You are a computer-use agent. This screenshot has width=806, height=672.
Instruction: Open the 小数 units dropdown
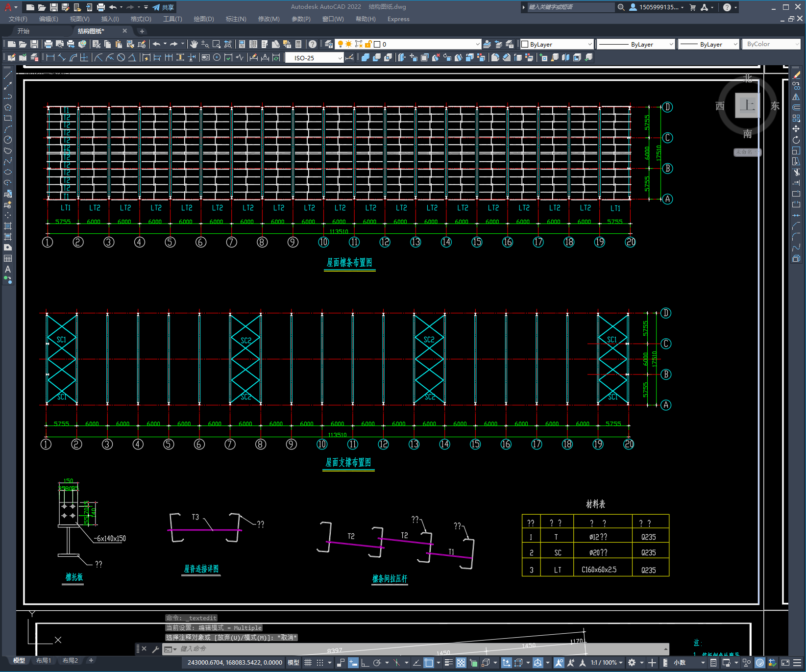coord(689,663)
